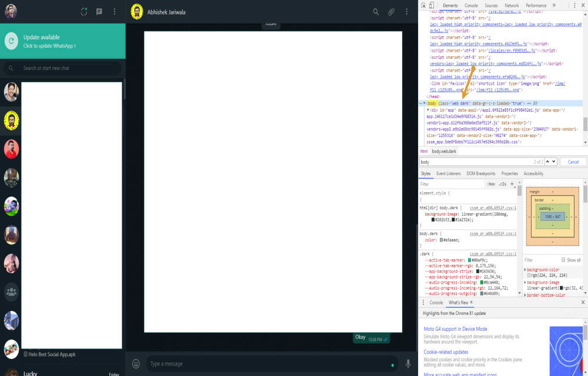This screenshot has width=588, height=376.
Task: Expand computed border-bottom-color property
Action: 525,295
